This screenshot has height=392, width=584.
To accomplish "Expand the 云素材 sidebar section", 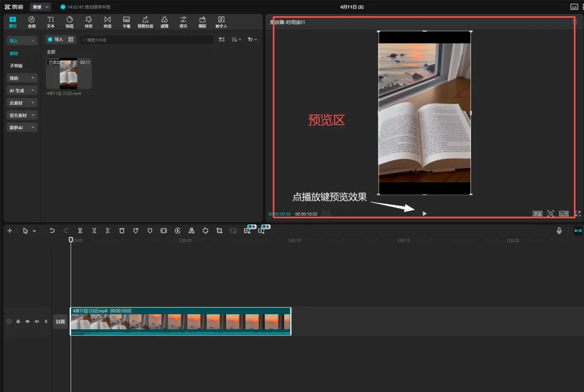I will click(22, 103).
